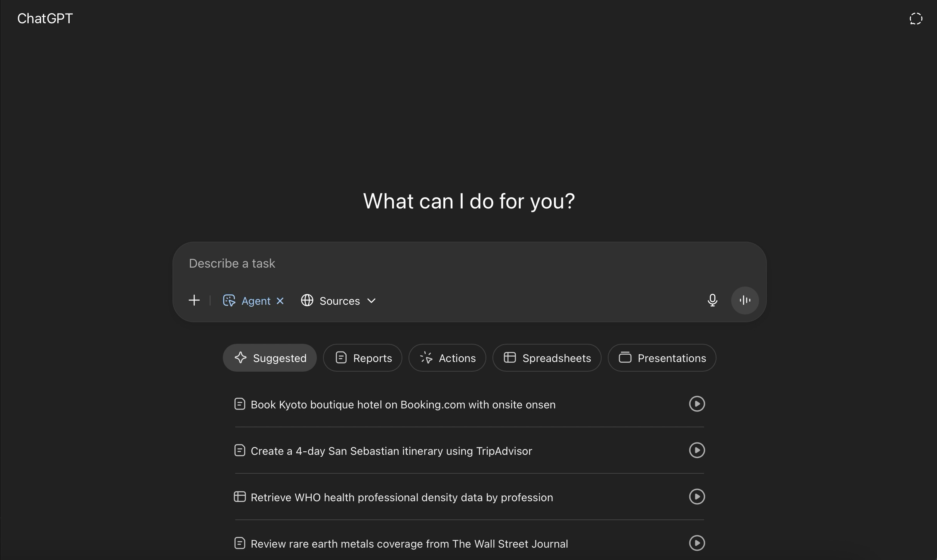Switch to the Reports tab
The width and height of the screenshot is (937, 560).
(x=362, y=358)
